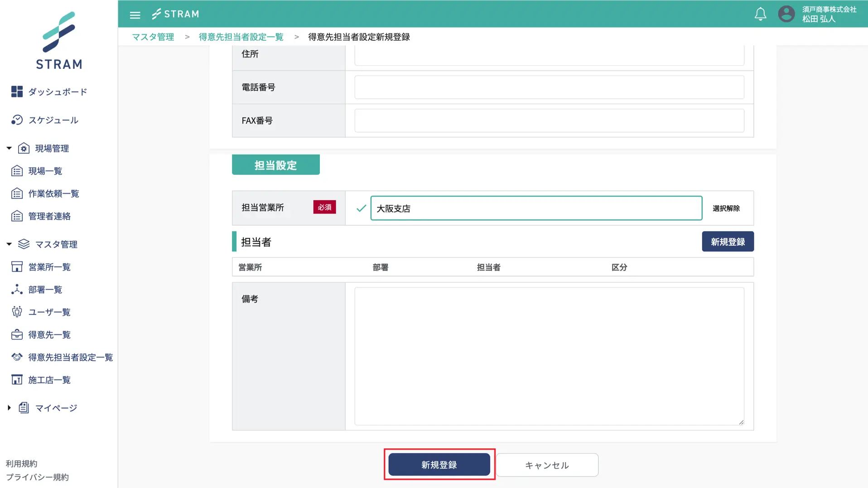Go to 得意先担当者設定一覧 breadcrumb link
The width and height of the screenshot is (868, 488).
241,37
